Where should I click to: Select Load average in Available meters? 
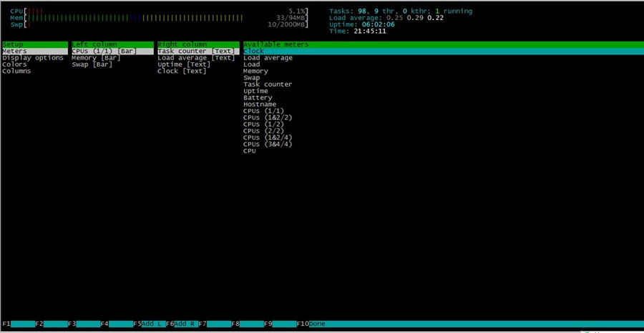(268, 58)
